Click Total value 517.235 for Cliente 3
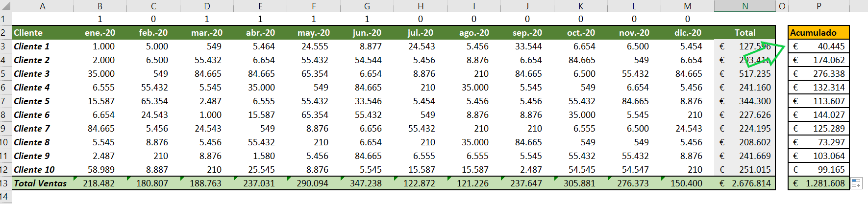 [745, 74]
